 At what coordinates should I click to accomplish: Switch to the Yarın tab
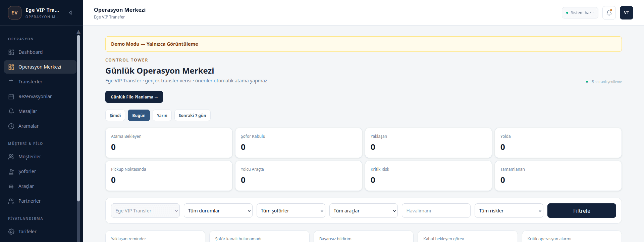click(162, 115)
